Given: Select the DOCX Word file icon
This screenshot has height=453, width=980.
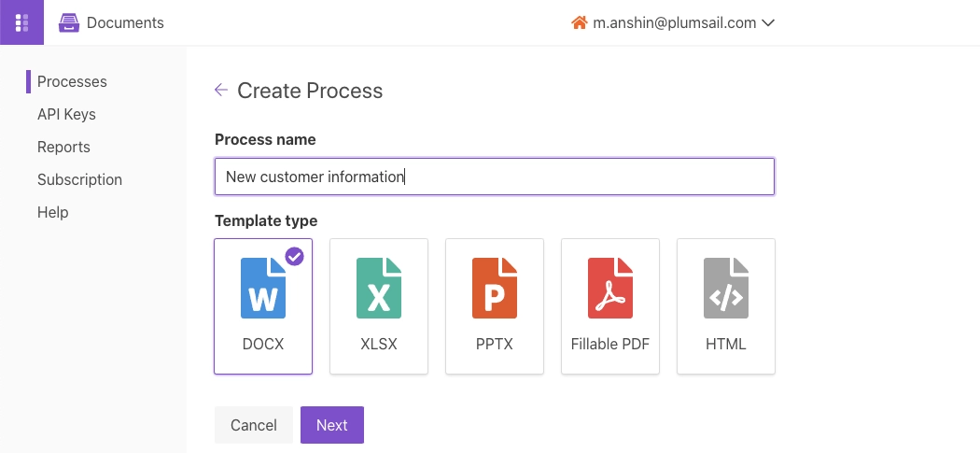Looking at the screenshot, I should click(x=263, y=289).
